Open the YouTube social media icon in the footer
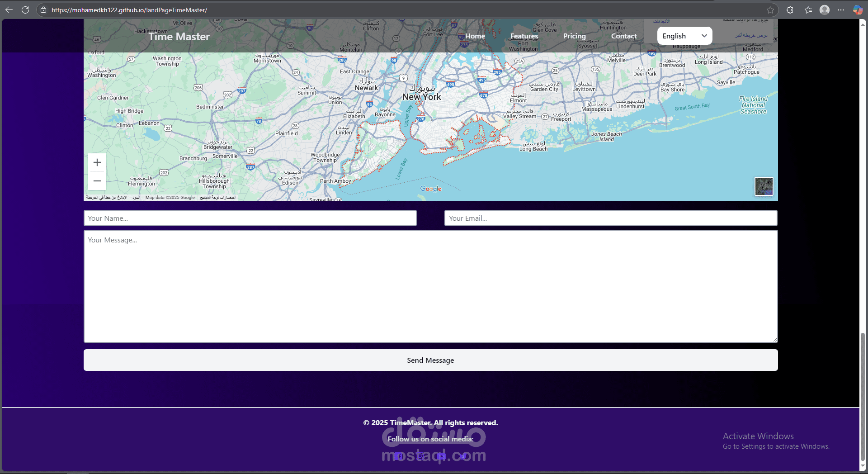The height and width of the screenshot is (474, 868). (441, 456)
